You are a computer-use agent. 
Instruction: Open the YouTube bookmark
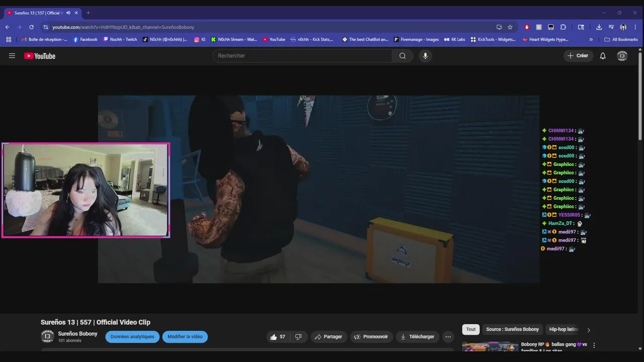coord(274,39)
